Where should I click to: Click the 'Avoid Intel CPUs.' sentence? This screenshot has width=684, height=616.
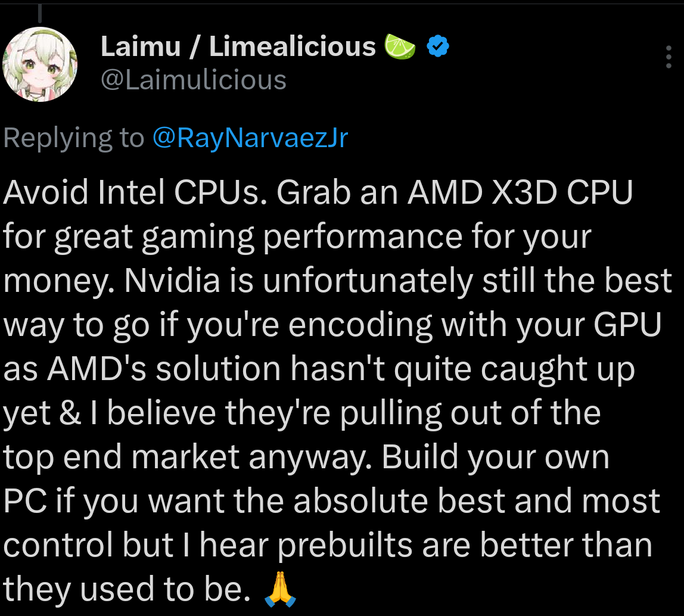click(134, 193)
